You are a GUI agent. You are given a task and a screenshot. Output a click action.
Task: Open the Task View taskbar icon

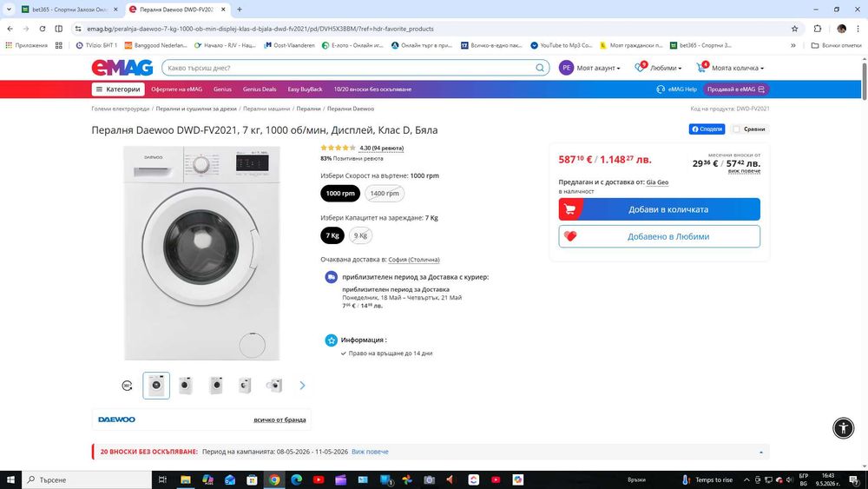tap(162, 479)
